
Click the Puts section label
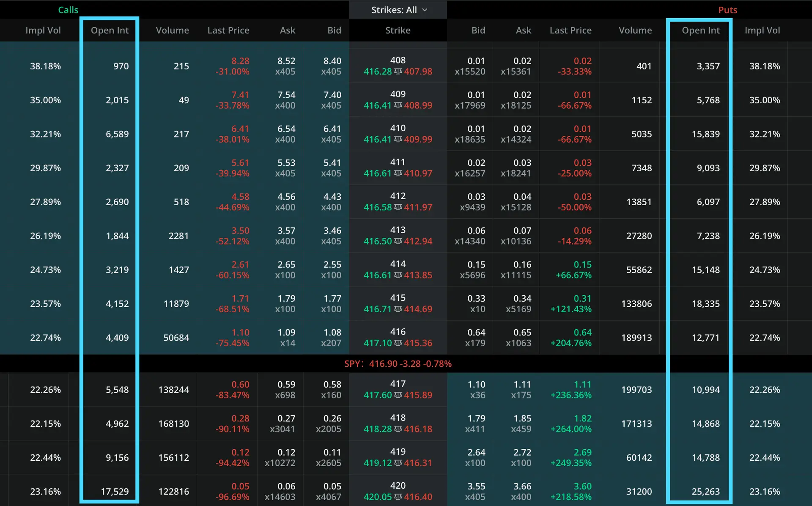[x=727, y=10]
